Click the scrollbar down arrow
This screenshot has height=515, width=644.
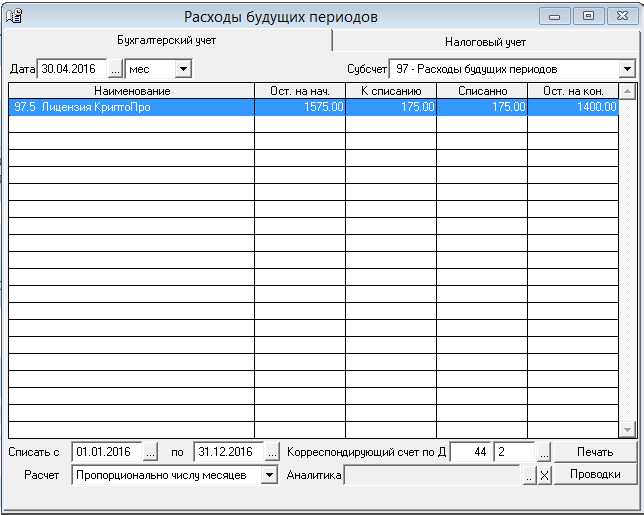(x=627, y=430)
